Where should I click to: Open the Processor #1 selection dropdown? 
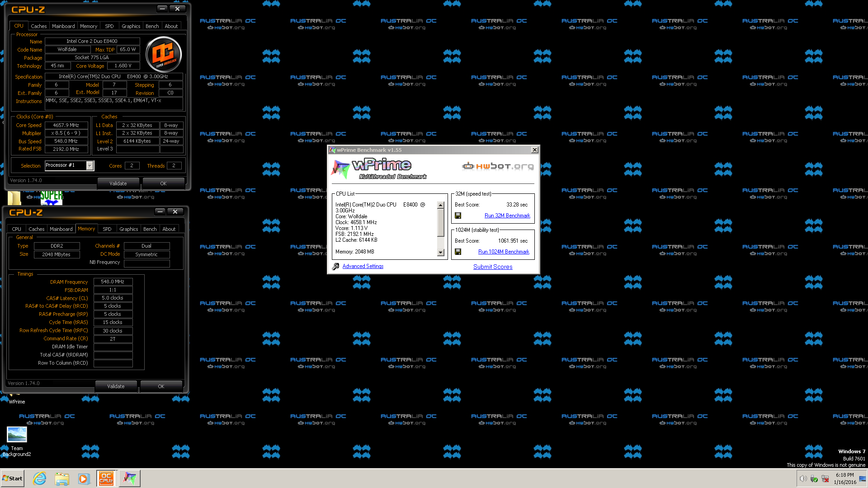(90, 166)
